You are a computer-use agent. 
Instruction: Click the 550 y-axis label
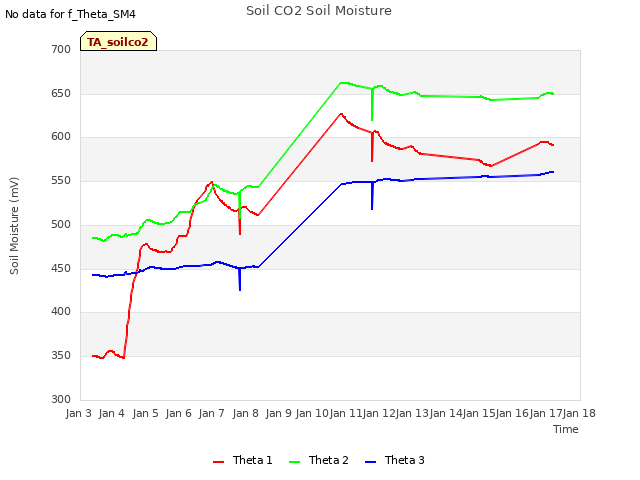click(61, 180)
